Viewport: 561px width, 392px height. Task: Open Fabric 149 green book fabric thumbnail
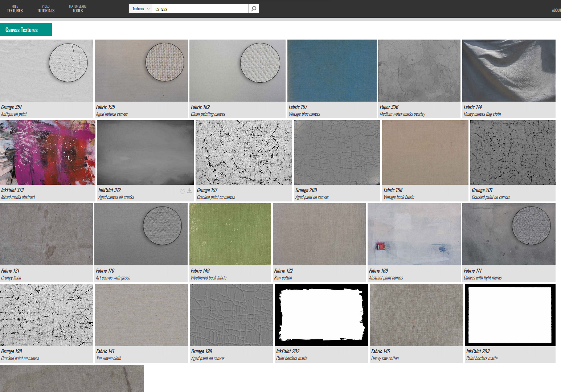pyautogui.click(x=230, y=234)
